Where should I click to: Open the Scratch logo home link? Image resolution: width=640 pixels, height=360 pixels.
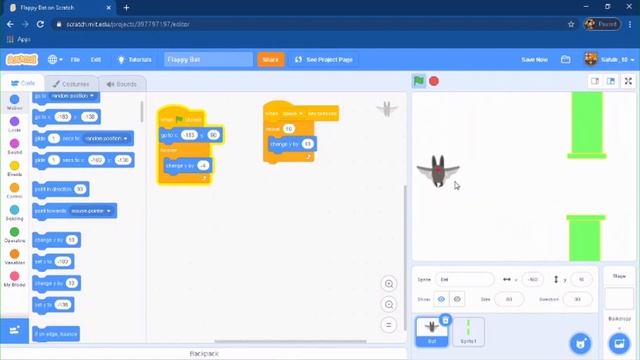[x=22, y=60]
